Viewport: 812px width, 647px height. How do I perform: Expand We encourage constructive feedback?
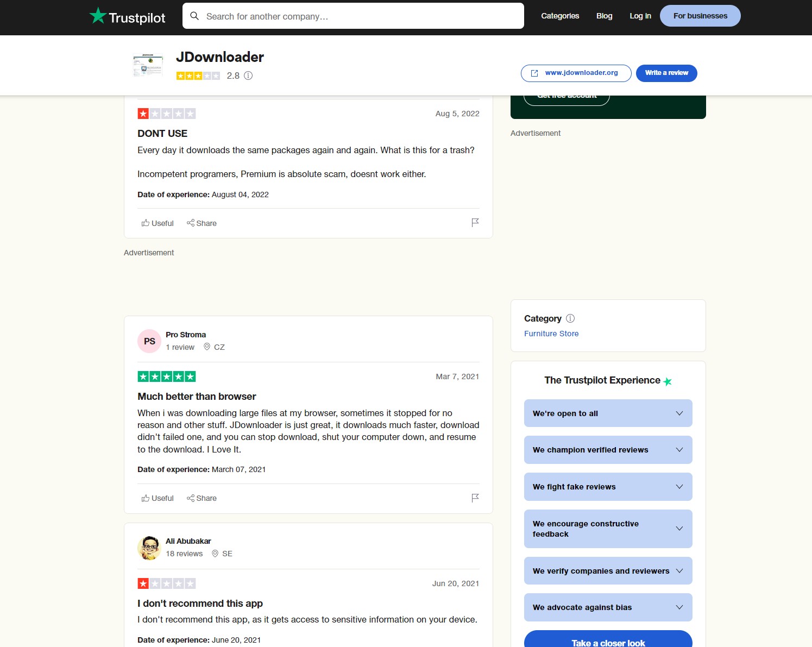tap(608, 529)
